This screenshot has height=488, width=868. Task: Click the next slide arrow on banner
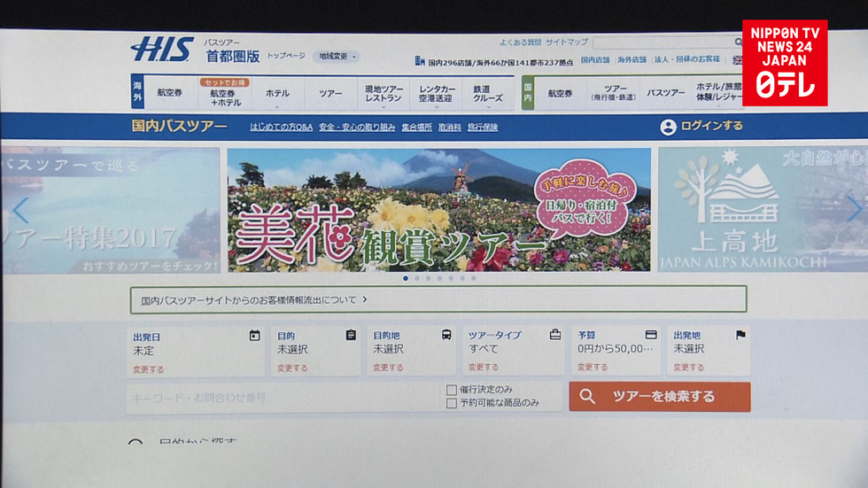pyautogui.click(x=854, y=209)
